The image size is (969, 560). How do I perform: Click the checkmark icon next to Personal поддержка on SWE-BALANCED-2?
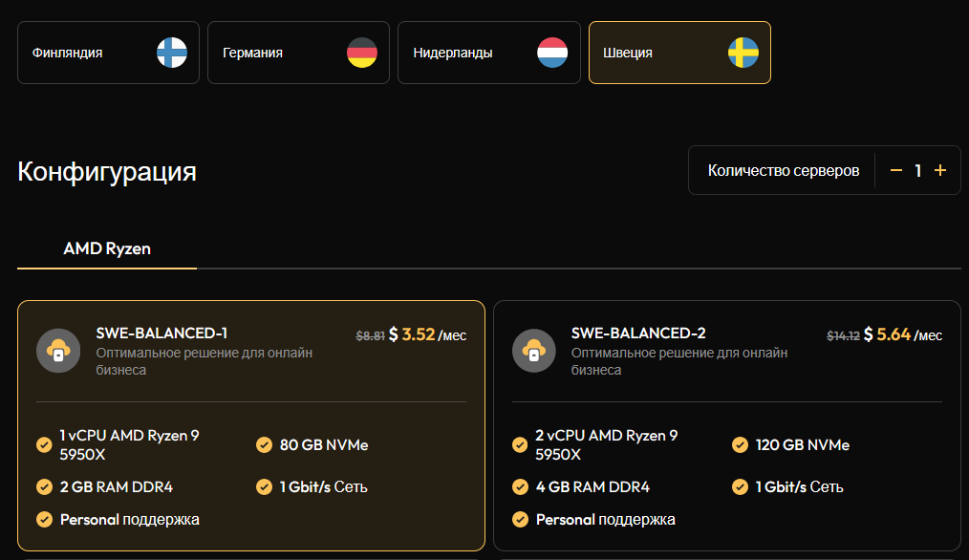pos(520,520)
